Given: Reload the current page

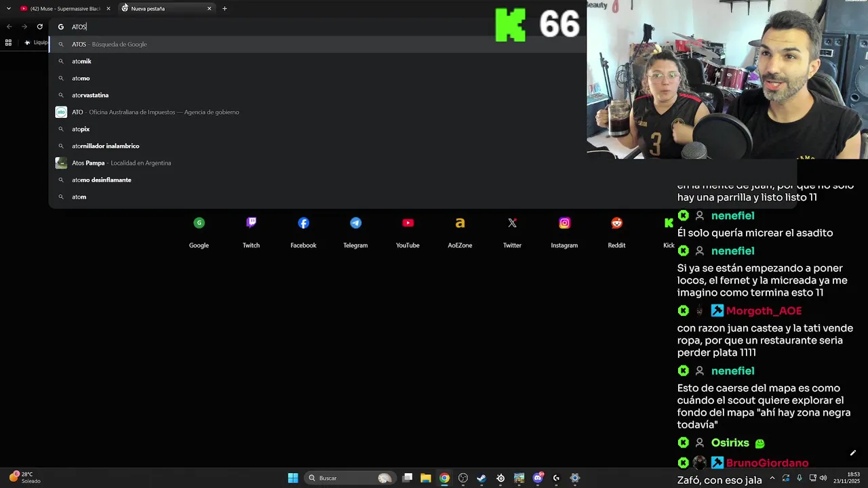Looking at the screenshot, I should (40, 26).
